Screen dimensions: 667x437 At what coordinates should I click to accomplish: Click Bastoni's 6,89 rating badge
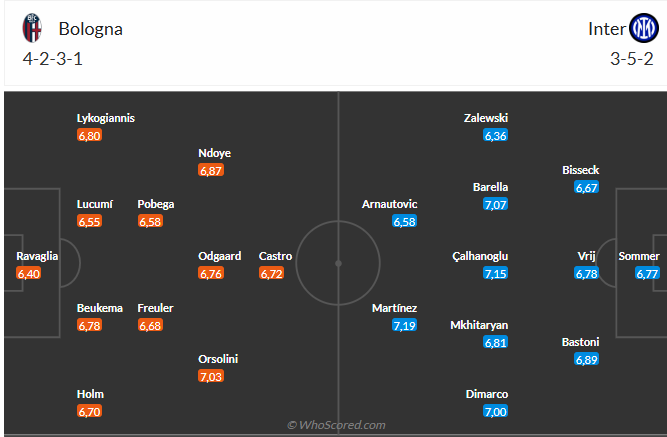[586, 359]
